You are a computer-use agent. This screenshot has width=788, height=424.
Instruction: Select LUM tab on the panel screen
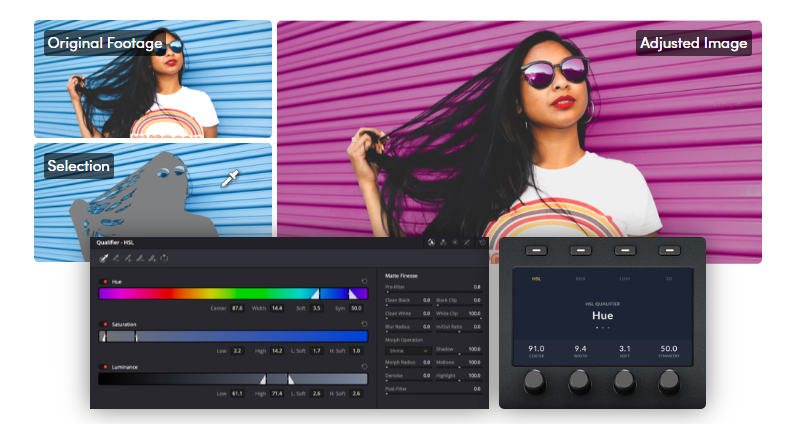pos(625,279)
